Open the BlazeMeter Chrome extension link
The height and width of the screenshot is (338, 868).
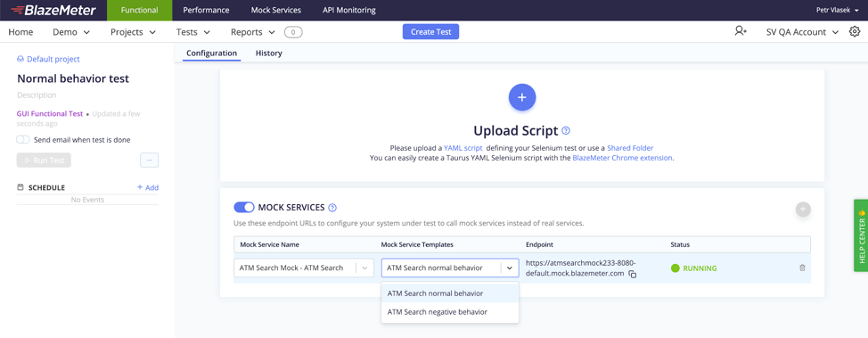(622, 158)
